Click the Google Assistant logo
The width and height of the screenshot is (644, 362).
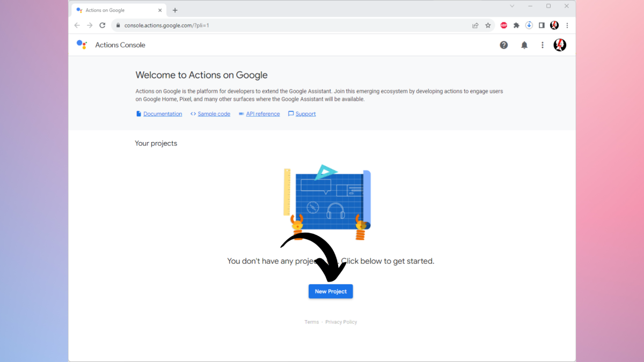pos(82,45)
